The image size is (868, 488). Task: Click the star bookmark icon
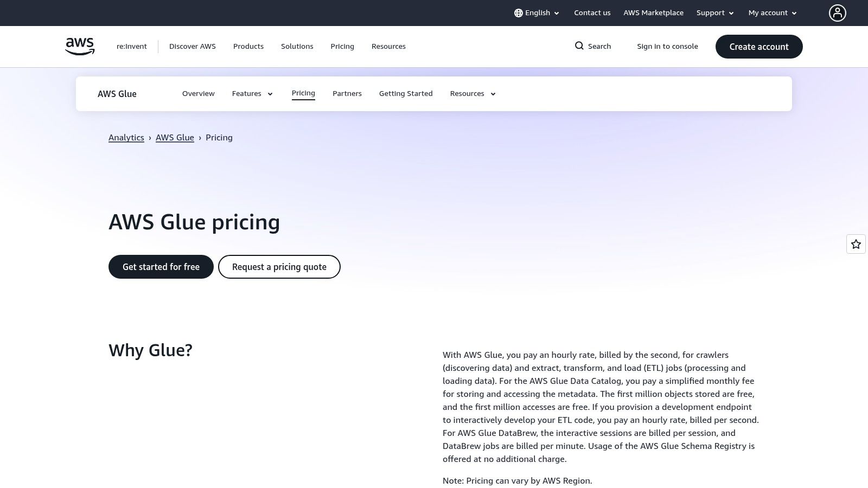(x=856, y=244)
